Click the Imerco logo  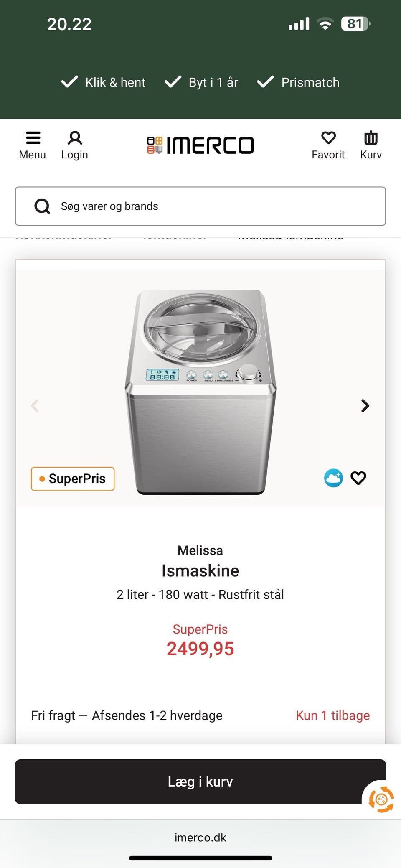200,145
